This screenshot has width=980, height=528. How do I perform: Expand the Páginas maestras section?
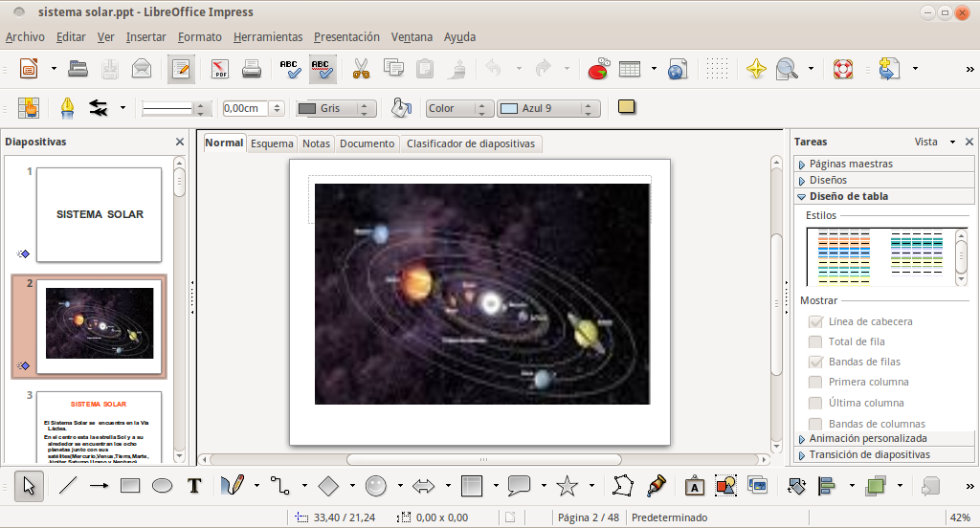(850, 164)
